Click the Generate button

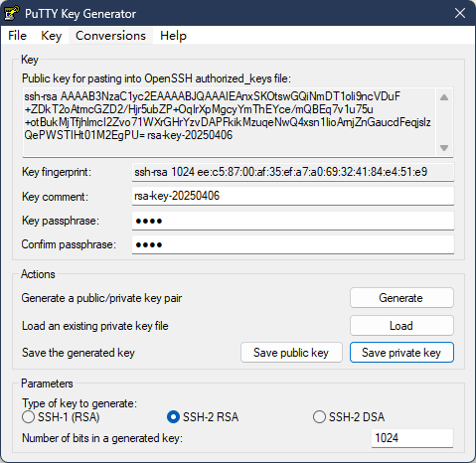click(x=401, y=298)
